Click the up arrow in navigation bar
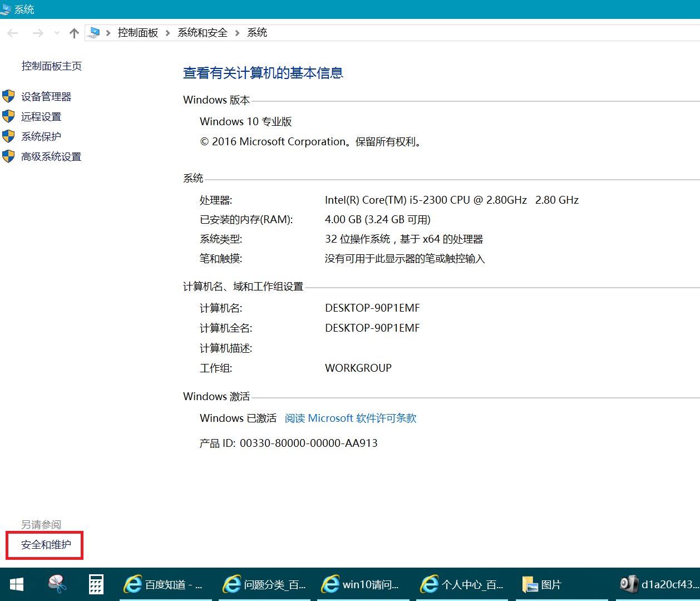Image resolution: width=700 pixels, height=601 pixels. click(73, 33)
